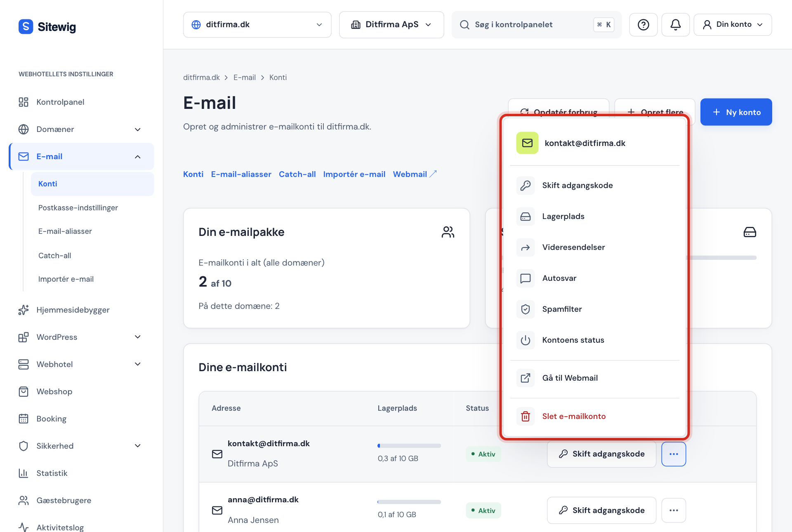Collapse the E-mail sidebar section
The height and width of the screenshot is (532, 792).
coord(138,157)
